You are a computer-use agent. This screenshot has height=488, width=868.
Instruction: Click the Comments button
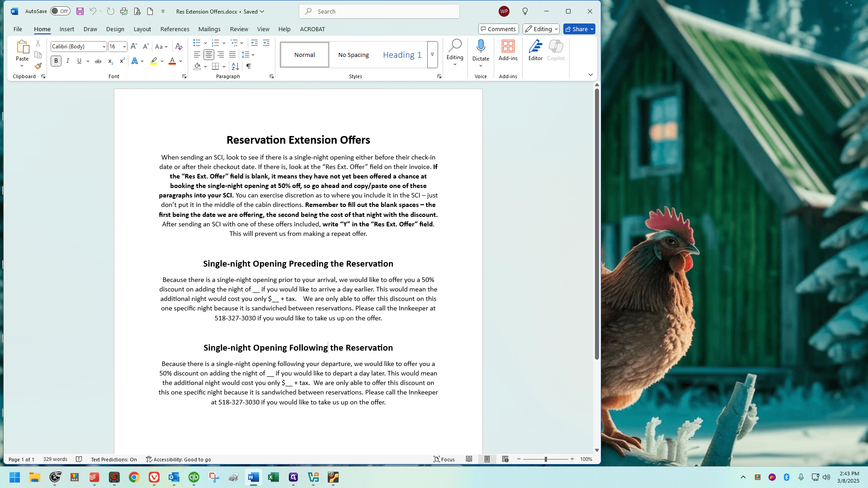[499, 29]
